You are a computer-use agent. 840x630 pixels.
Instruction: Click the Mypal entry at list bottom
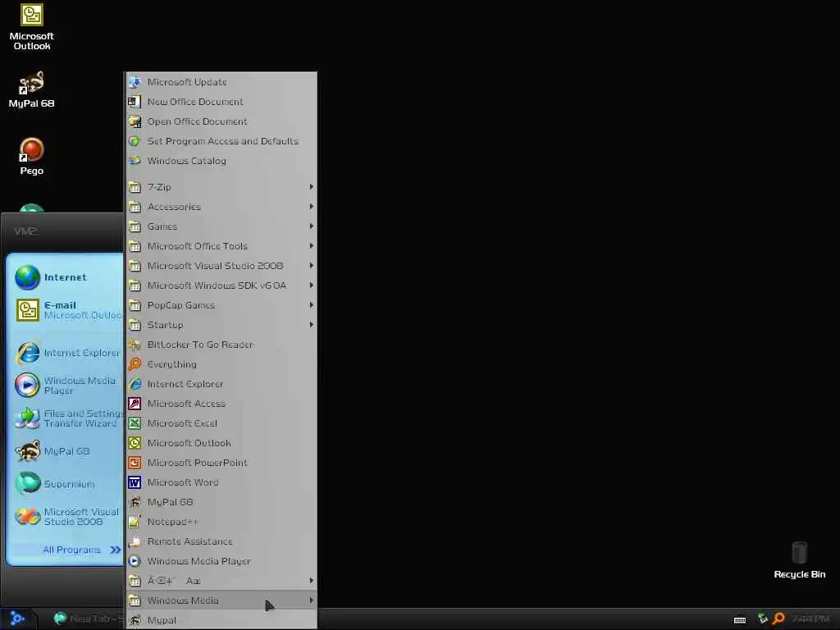click(221, 620)
